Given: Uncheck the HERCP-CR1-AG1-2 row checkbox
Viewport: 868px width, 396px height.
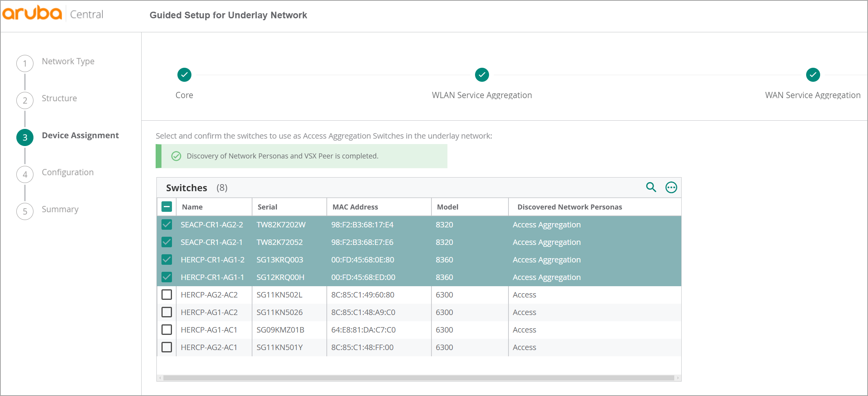Looking at the screenshot, I should [x=167, y=259].
